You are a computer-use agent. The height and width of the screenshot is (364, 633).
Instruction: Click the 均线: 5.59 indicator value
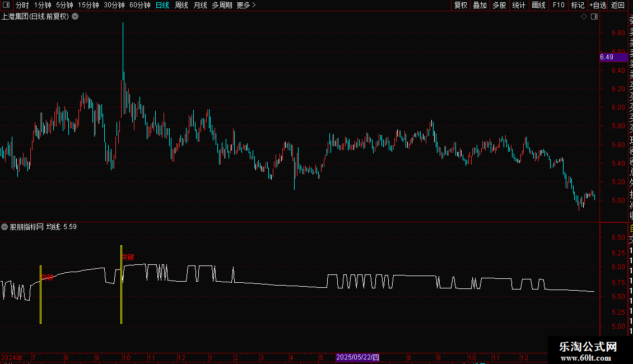click(x=62, y=227)
